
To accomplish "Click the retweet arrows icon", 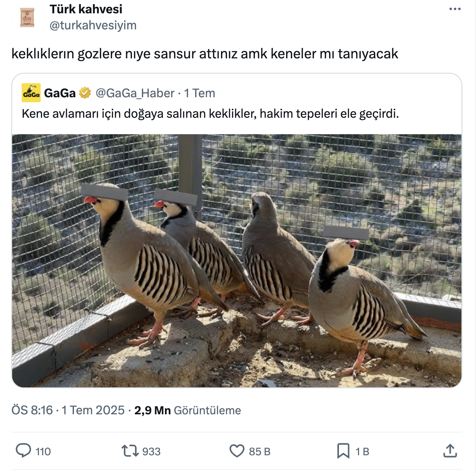I will click(130, 451).
